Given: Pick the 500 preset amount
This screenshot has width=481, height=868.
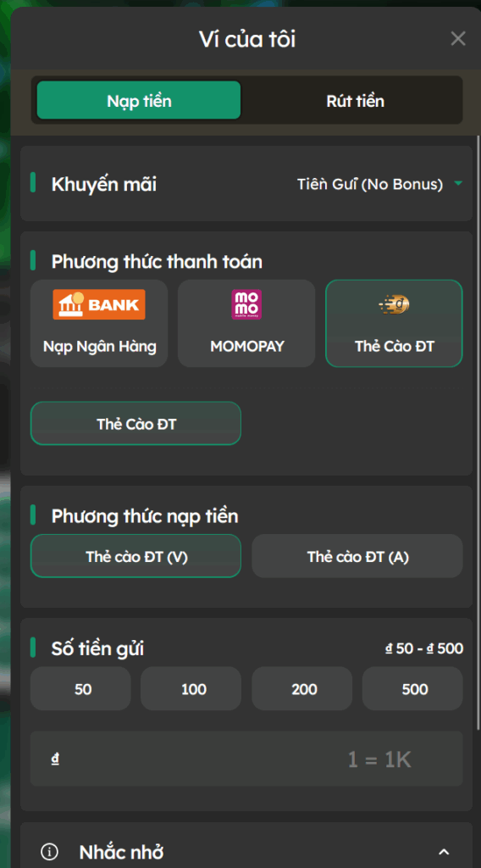Looking at the screenshot, I should (412, 688).
